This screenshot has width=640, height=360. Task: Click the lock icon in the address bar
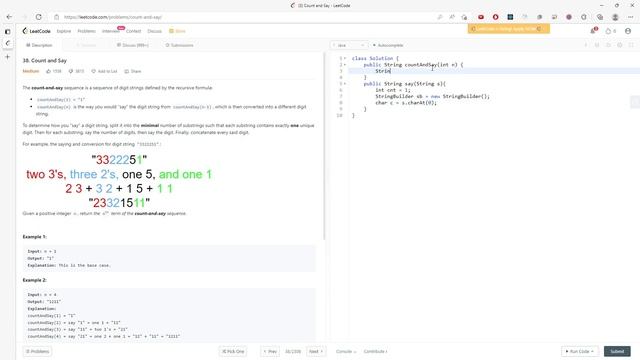tap(57, 17)
